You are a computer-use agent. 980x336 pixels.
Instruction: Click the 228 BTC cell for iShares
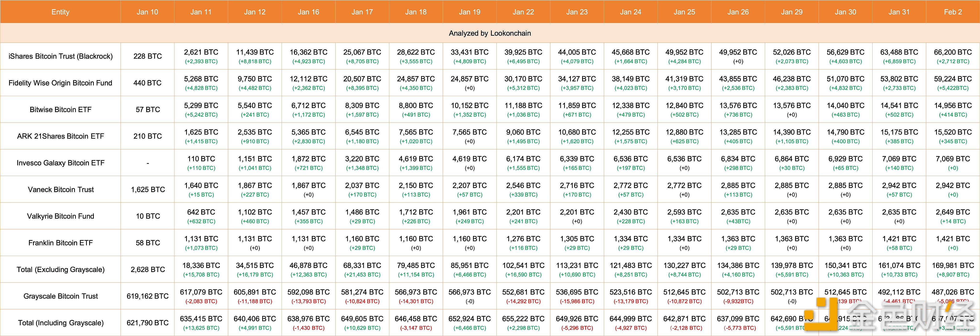pyautogui.click(x=148, y=56)
